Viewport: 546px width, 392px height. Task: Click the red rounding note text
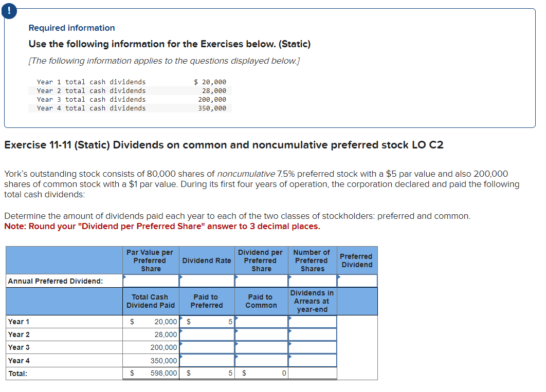click(162, 227)
